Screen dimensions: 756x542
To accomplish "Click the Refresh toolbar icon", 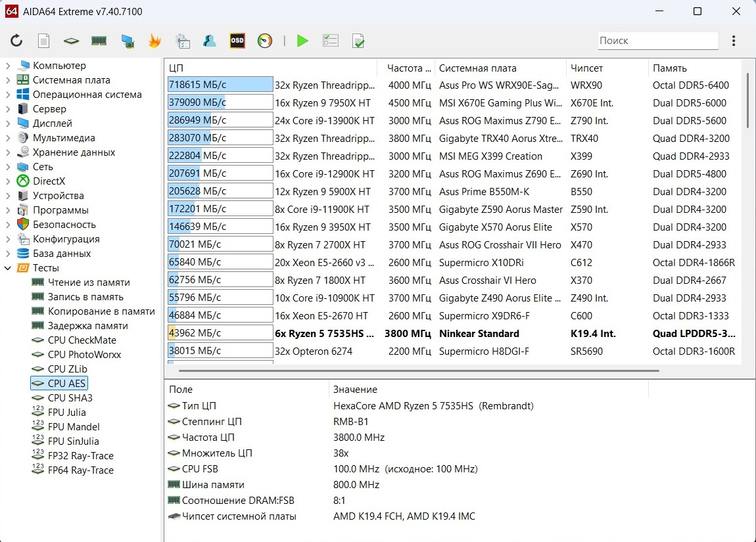I will 16,41.
